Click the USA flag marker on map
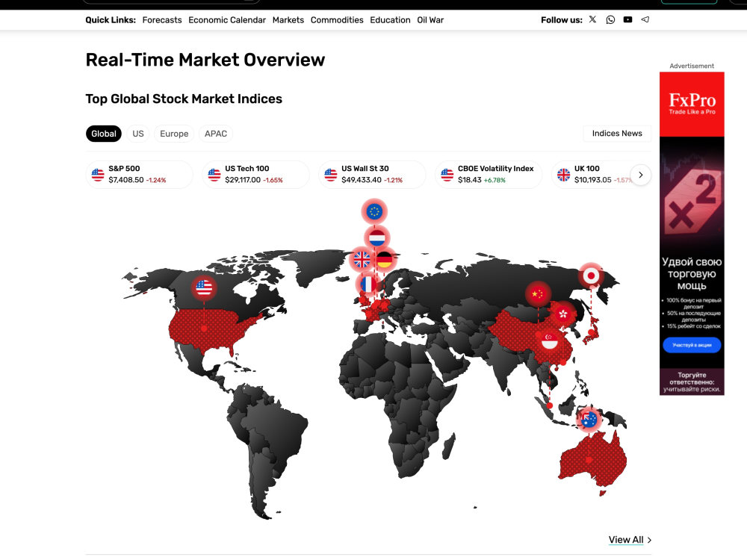747x560 pixels. [204, 287]
